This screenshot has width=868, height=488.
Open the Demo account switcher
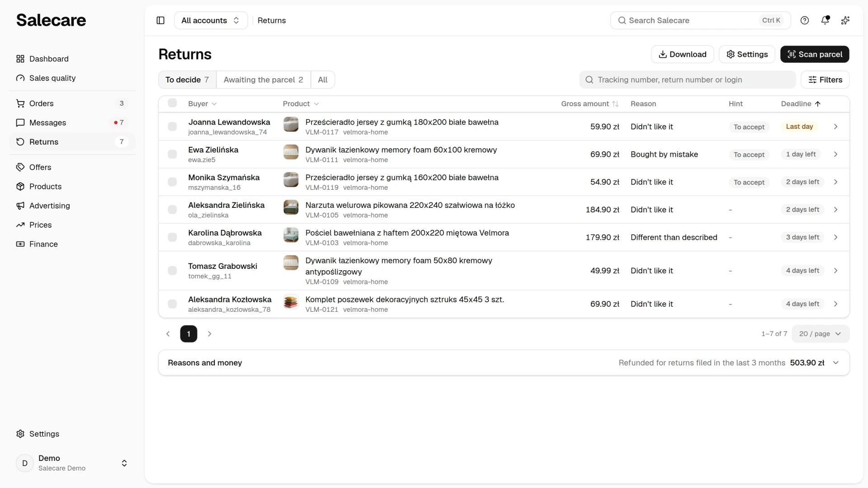coord(72,463)
